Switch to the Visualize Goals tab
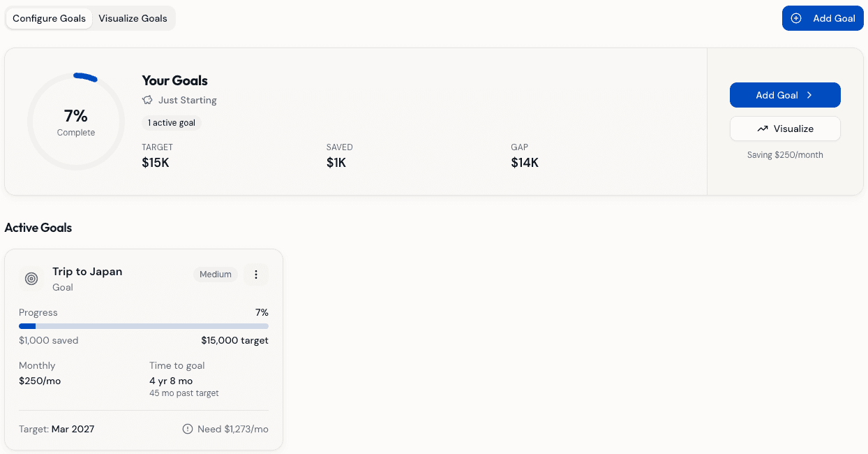This screenshot has height=454, width=868. (x=133, y=18)
